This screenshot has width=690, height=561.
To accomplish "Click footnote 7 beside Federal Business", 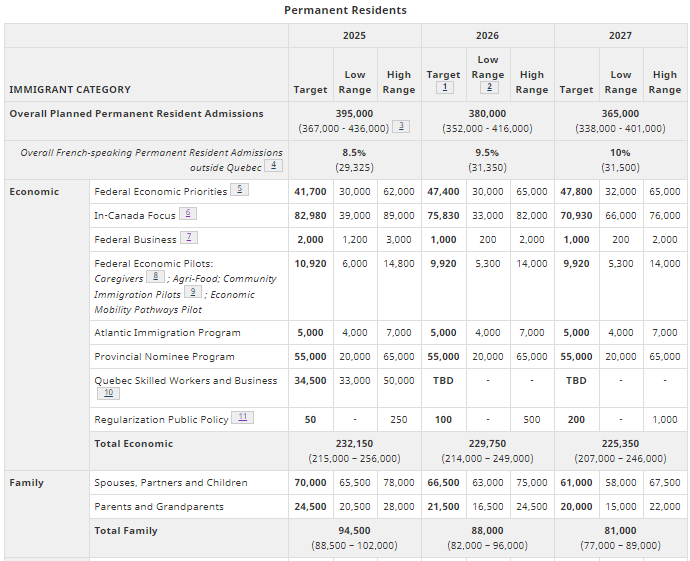I will click(188, 238).
